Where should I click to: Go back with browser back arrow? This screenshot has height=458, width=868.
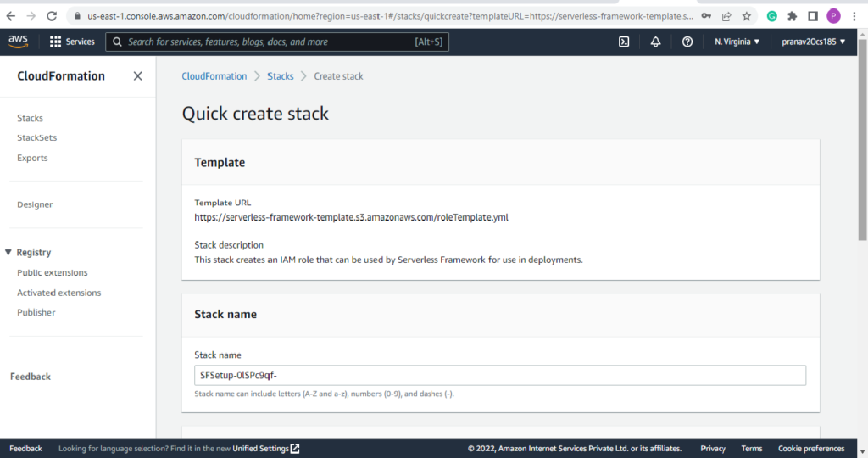10,16
